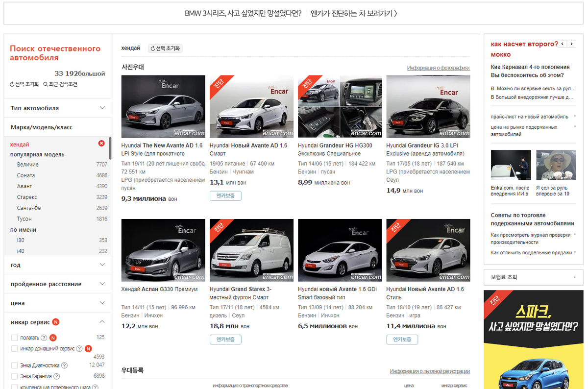588x389 pixels.
Task: Click the arrow beside прайс-лист на новый автомобиль
Action: [x=575, y=117]
